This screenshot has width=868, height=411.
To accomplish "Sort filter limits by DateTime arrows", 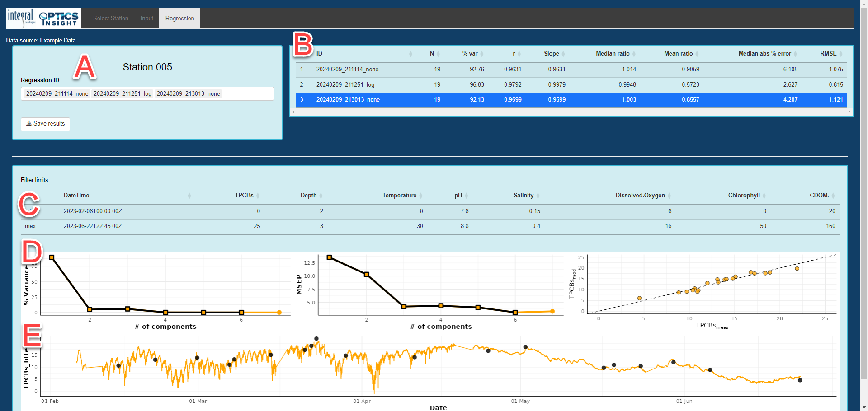I will [189, 196].
